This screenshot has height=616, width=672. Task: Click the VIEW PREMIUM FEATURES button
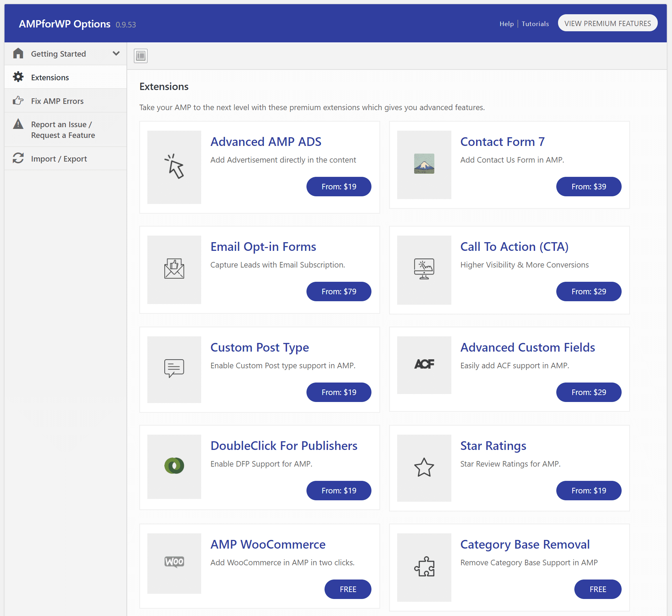click(x=608, y=23)
